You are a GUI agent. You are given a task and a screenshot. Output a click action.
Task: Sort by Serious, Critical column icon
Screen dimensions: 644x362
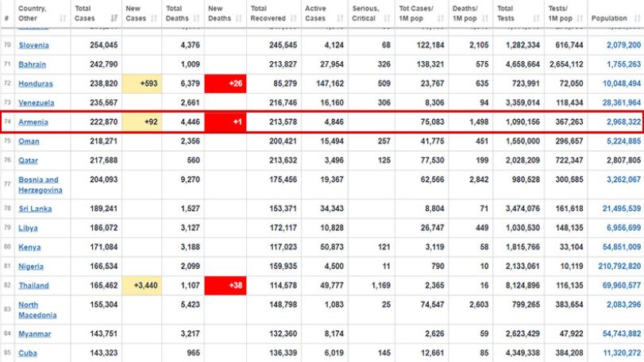click(387, 18)
